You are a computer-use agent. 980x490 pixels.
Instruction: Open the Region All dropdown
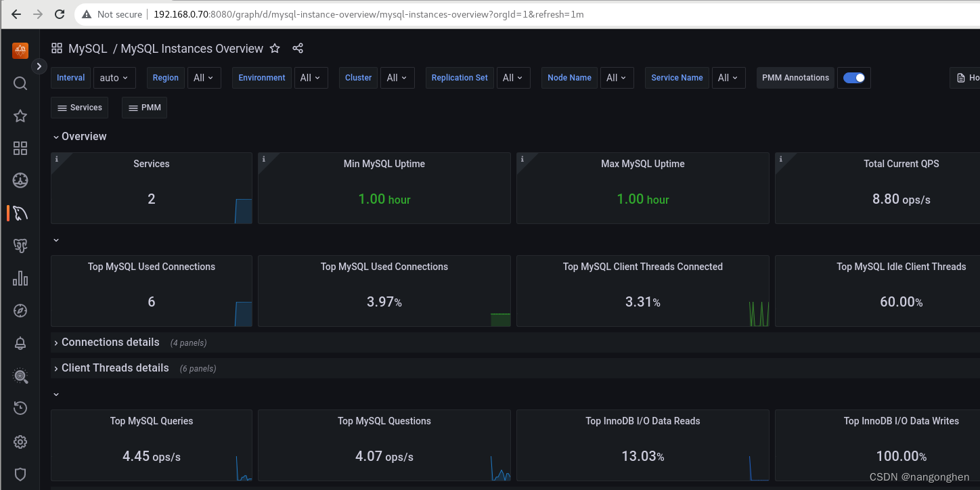click(x=203, y=78)
